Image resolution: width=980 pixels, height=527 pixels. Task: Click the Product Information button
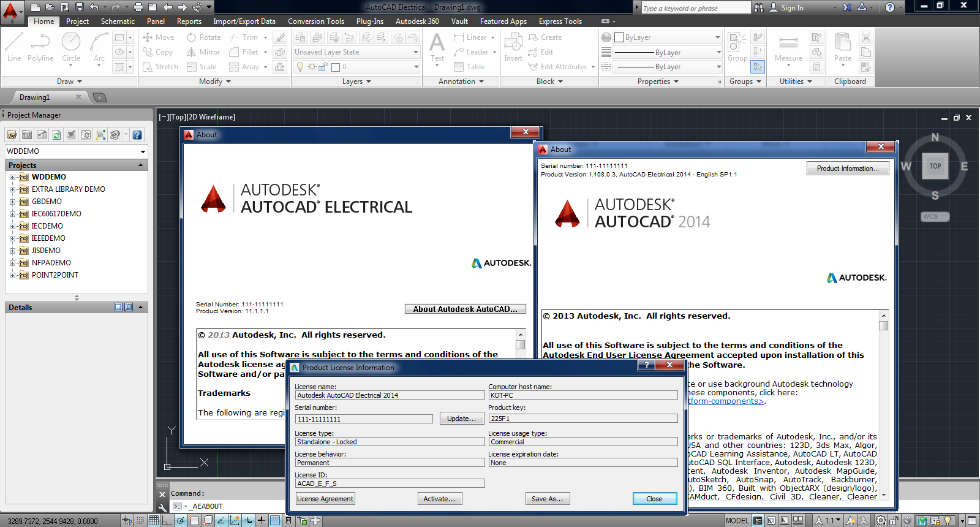click(848, 169)
